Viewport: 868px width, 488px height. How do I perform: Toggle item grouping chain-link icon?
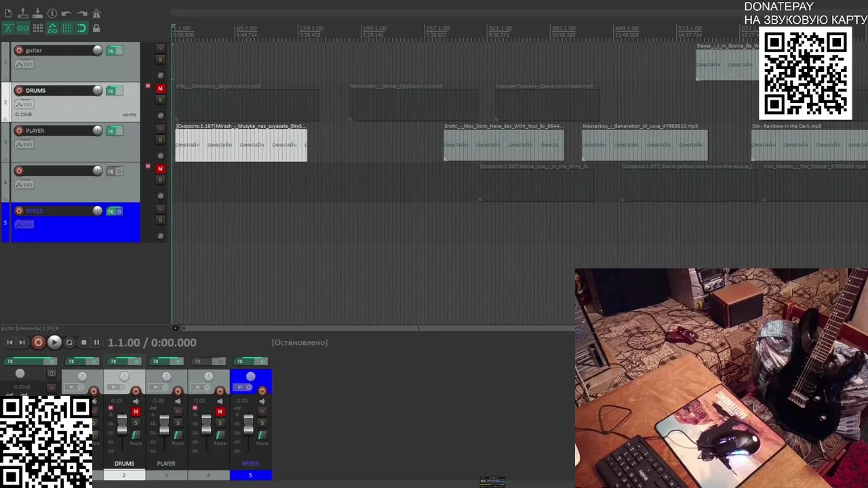[23, 28]
